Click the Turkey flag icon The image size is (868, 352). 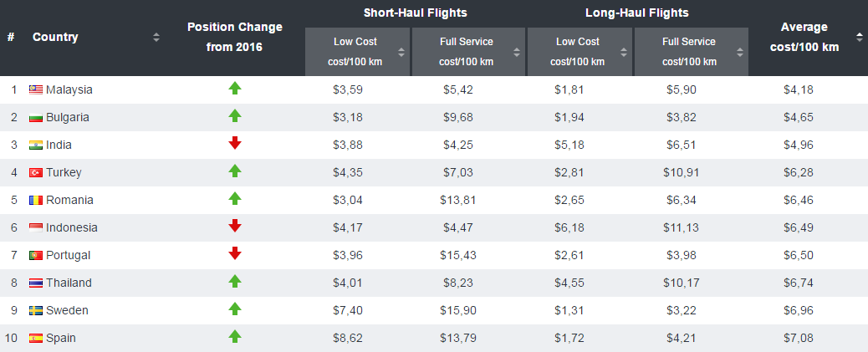point(36,173)
